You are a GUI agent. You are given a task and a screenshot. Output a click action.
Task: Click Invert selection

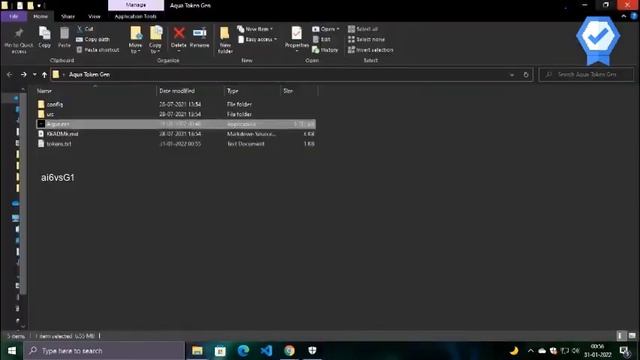pos(371,50)
